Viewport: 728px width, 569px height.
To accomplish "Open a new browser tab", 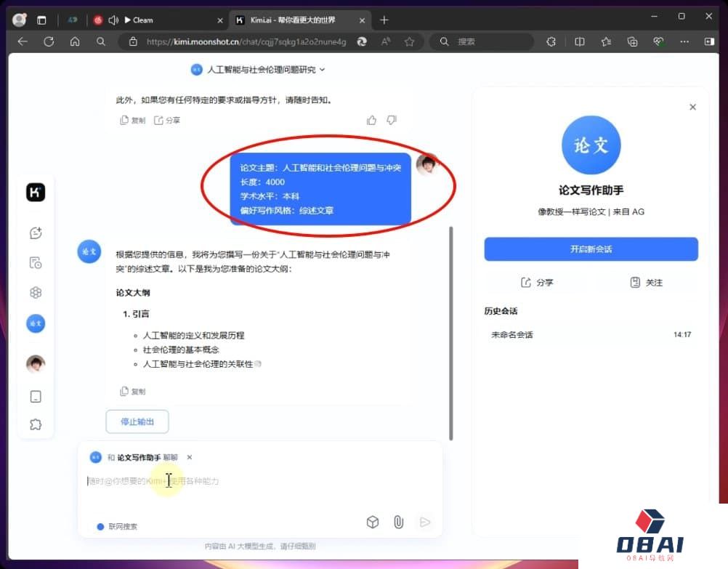I will 384,20.
